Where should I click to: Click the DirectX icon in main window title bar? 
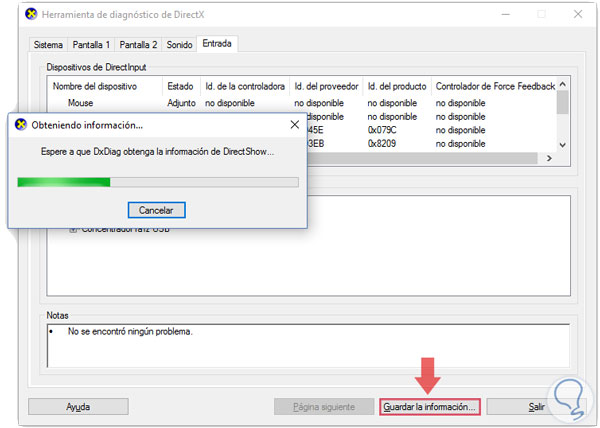31,14
